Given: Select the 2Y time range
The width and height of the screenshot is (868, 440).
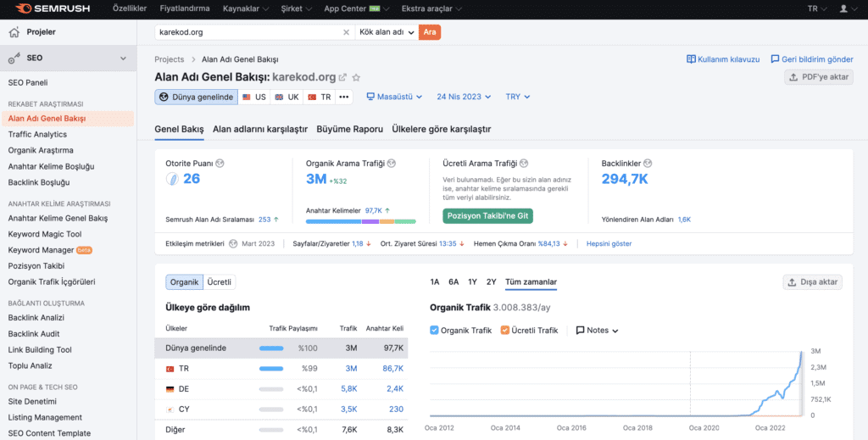Looking at the screenshot, I should tap(491, 282).
